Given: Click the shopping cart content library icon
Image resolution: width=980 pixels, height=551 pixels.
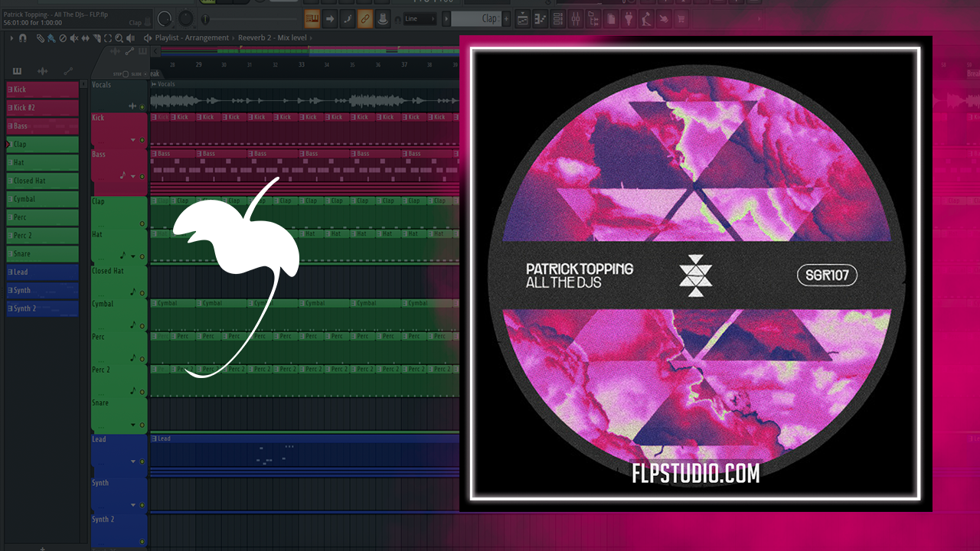Looking at the screenshot, I should coord(681,19).
